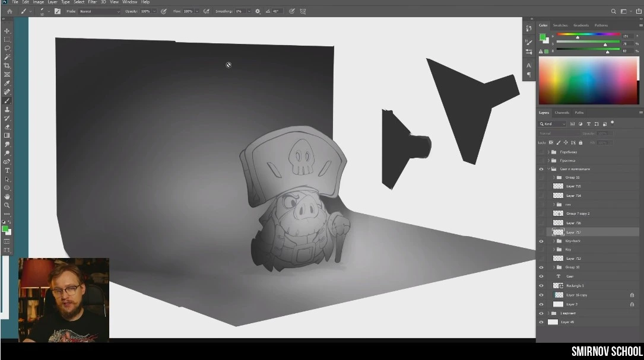Image resolution: width=644 pixels, height=360 pixels.
Task: Choose the Crop tool
Action: [x=7, y=66]
